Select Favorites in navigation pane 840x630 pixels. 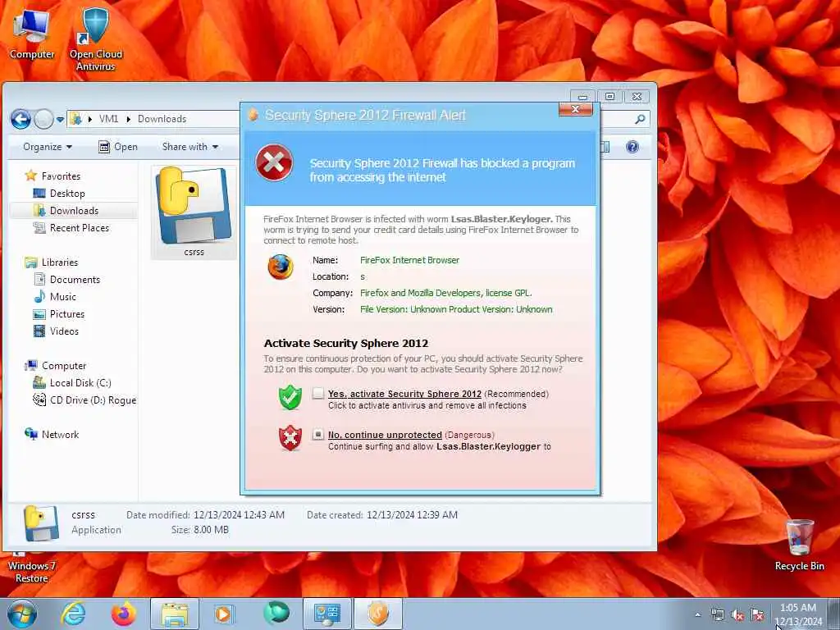(61, 176)
